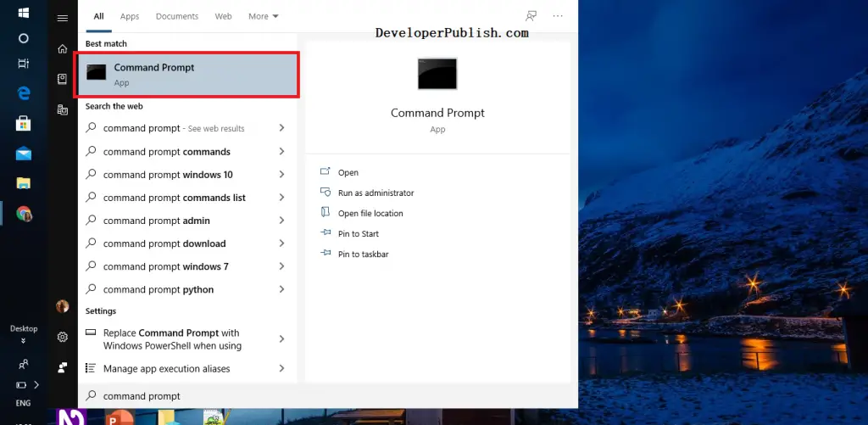The image size is (868, 425).
Task: Select 'command prompt windows 7' suggestion
Action: tap(186, 266)
